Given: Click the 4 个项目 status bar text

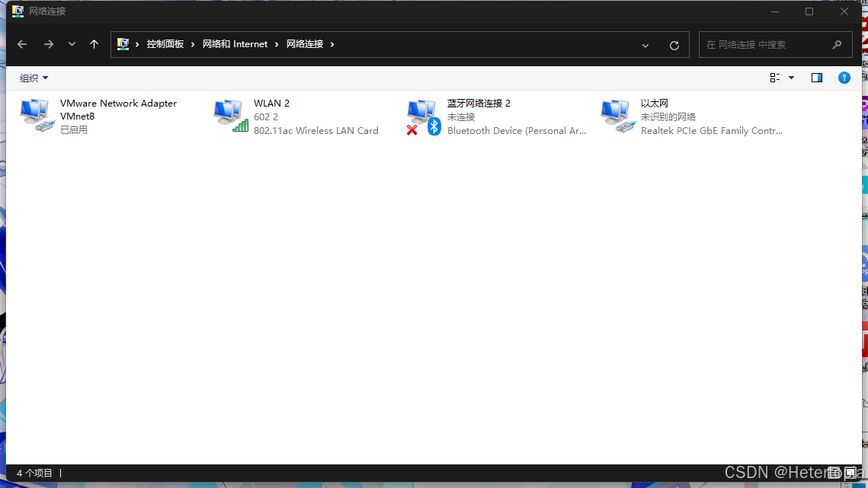Looking at the screenshot, I should pos(34,473).
